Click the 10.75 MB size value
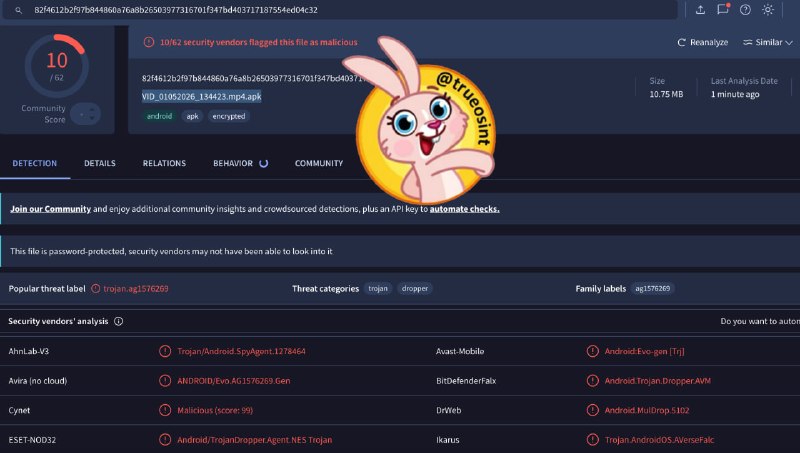 666,94
